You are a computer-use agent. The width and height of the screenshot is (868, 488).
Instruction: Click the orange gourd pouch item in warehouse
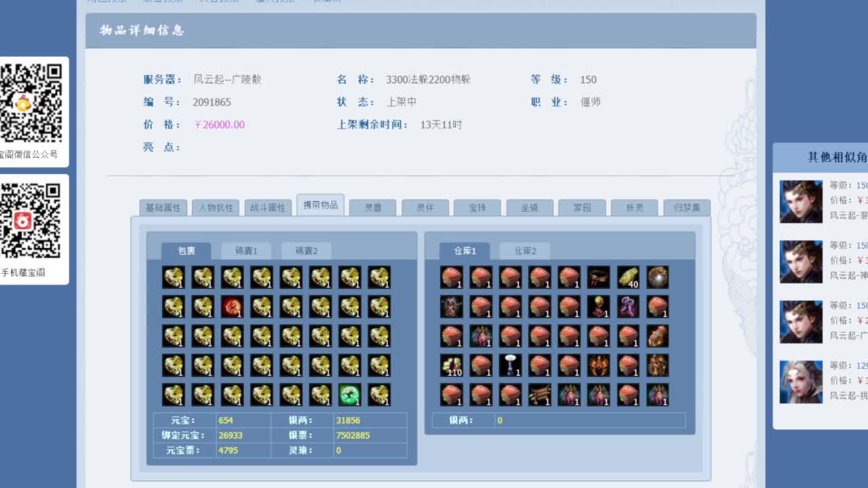(x=658, y=336)
